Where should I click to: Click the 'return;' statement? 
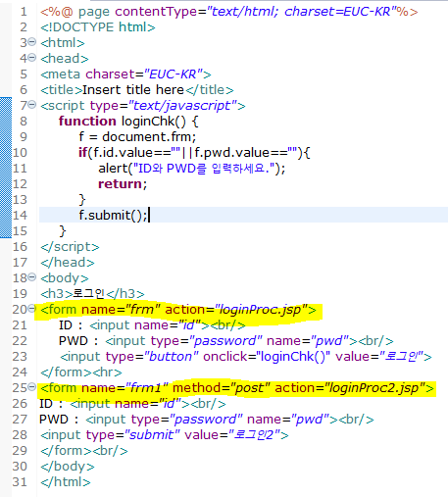pyautogui.click(x=123, y=184)
